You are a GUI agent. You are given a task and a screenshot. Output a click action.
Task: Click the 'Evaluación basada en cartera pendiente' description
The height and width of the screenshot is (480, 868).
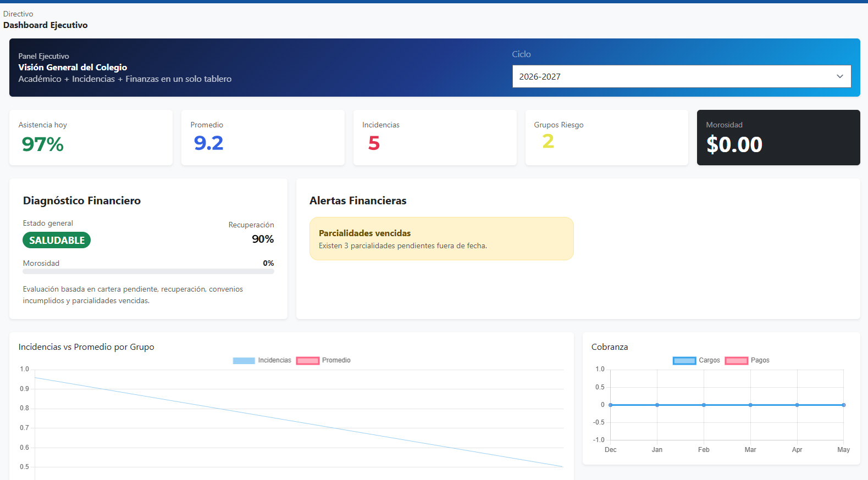133,295
